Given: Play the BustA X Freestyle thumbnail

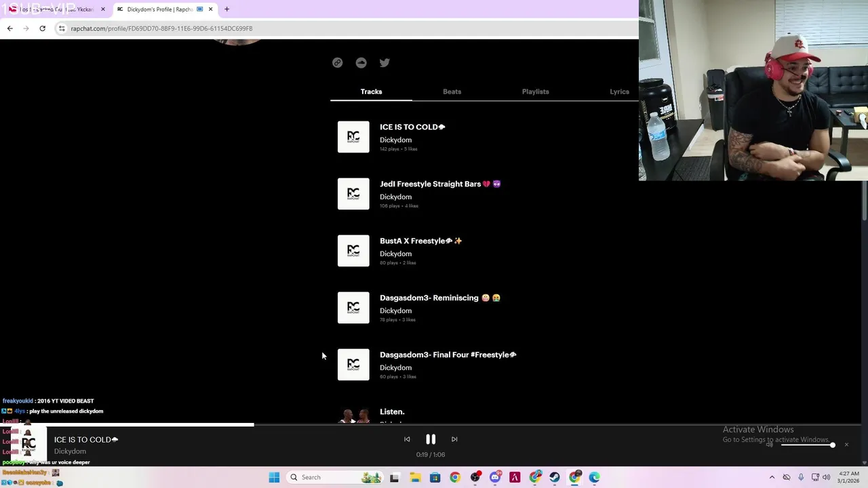Looking at the screenshot, I should click(353, 251).
